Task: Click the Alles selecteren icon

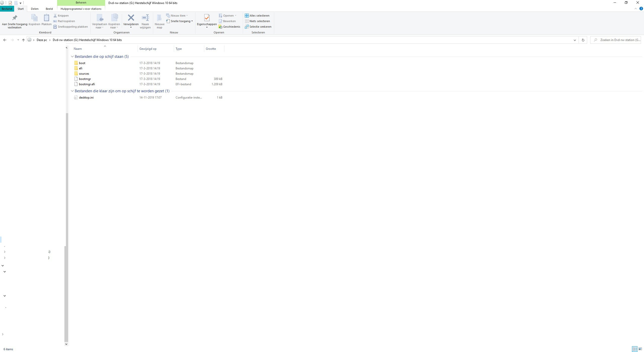Action: [x=247, y=16]
